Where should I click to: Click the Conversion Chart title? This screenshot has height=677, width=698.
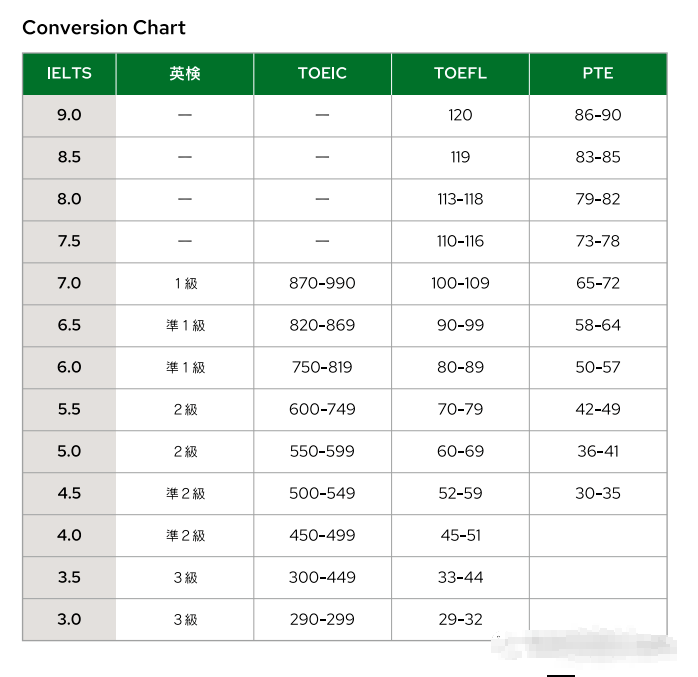click(x=104, y=27)
